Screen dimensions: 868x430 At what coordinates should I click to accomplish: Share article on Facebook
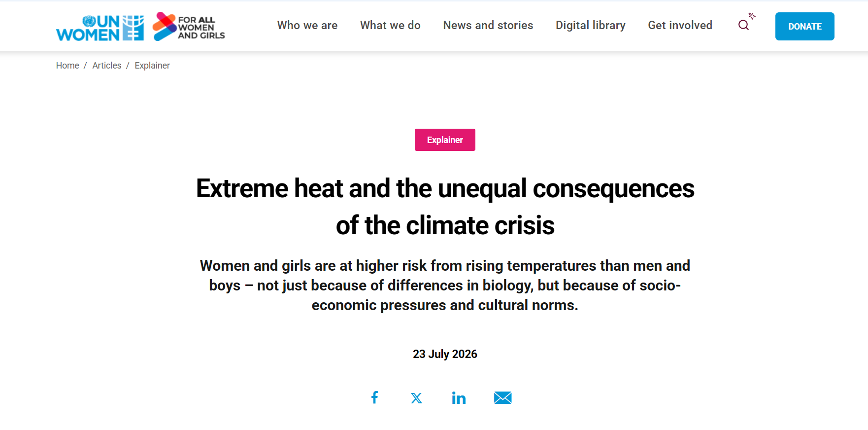click(374, 397)
